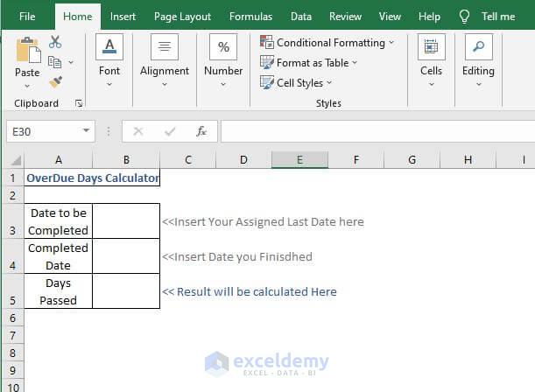Open the Clipboard dialog launcher
535x392 pixels.
[x=79, y=103]
